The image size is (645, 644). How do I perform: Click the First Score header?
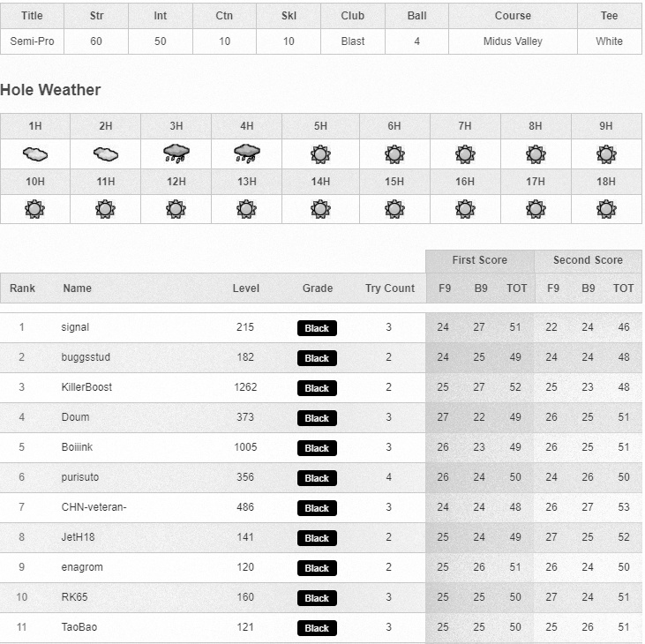[x=479, y=260]
